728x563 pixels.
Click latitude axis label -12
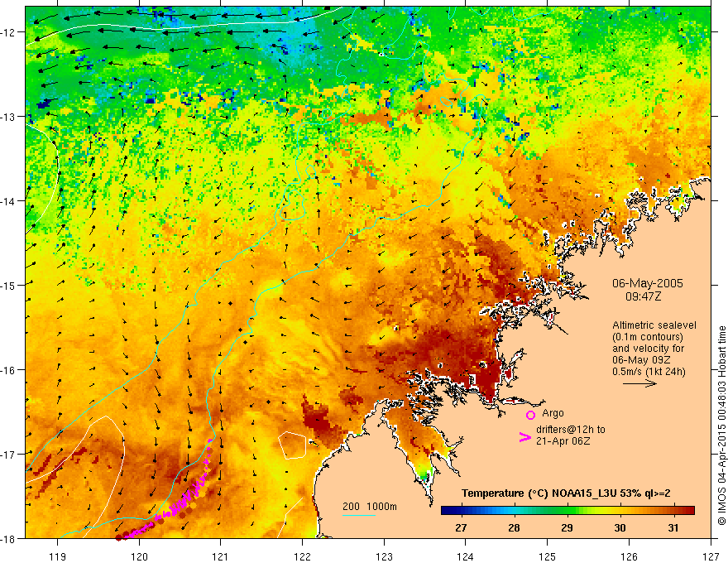tap(8, 32)
